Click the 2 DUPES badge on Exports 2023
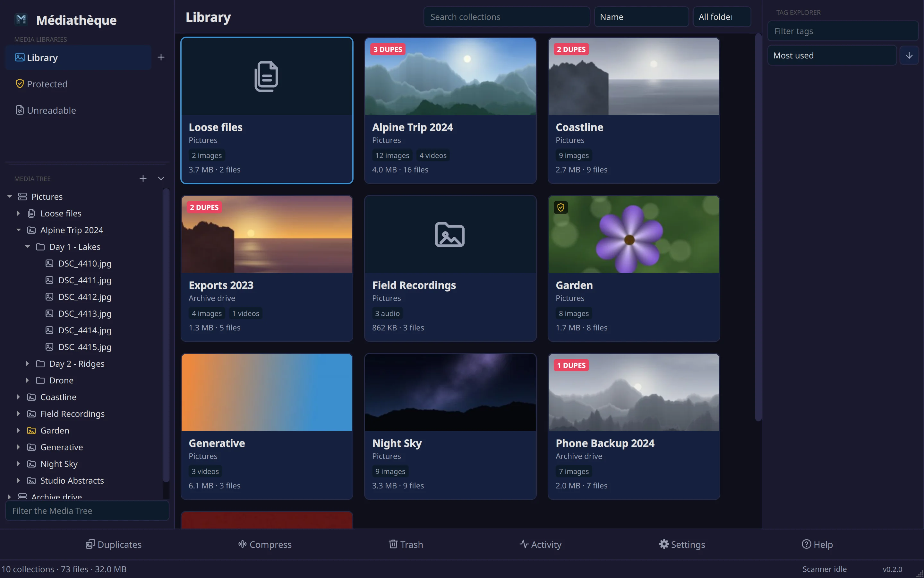 204,207
